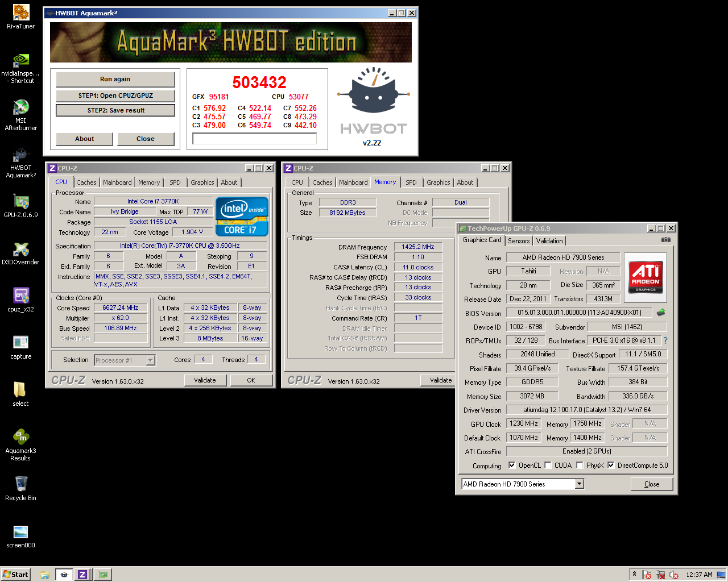Click the GPU-Z screenshot camera icon
Image resolution: width=728 pixels, height=582 pixels.
tap(666, 240)
